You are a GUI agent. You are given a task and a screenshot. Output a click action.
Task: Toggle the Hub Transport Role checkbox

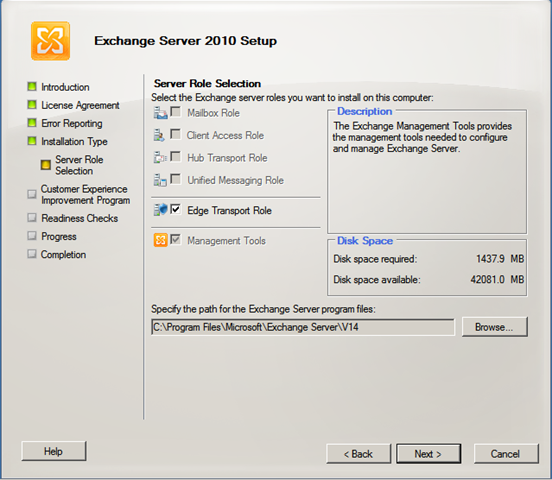175,157
